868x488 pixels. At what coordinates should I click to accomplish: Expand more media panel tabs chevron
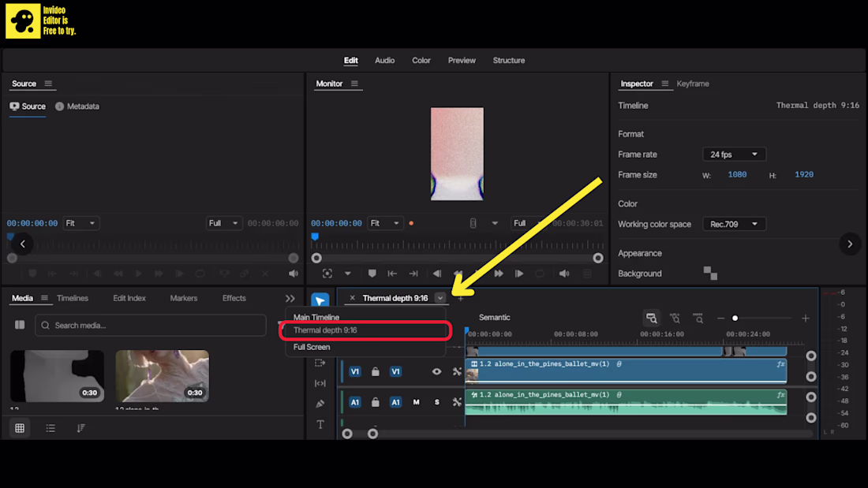(290, 298)
